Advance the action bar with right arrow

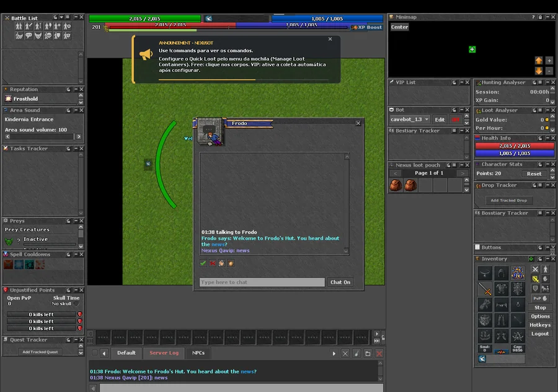tap(376, 334)
